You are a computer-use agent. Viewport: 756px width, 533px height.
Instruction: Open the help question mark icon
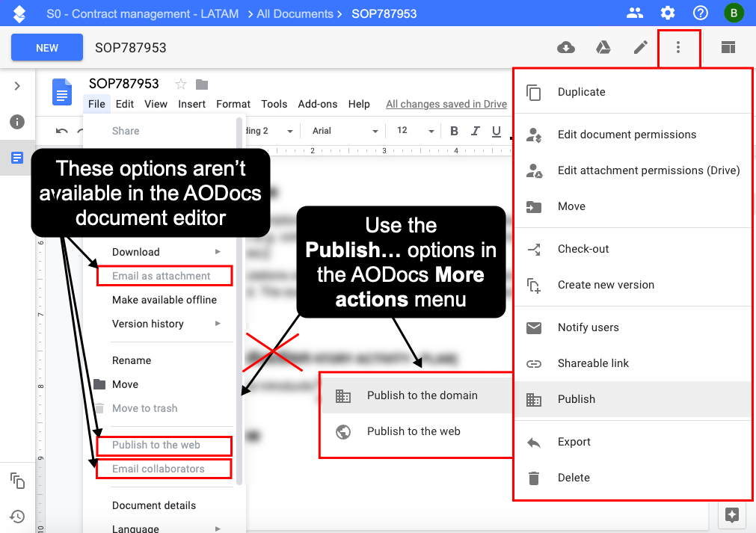(x=700, y=13)
